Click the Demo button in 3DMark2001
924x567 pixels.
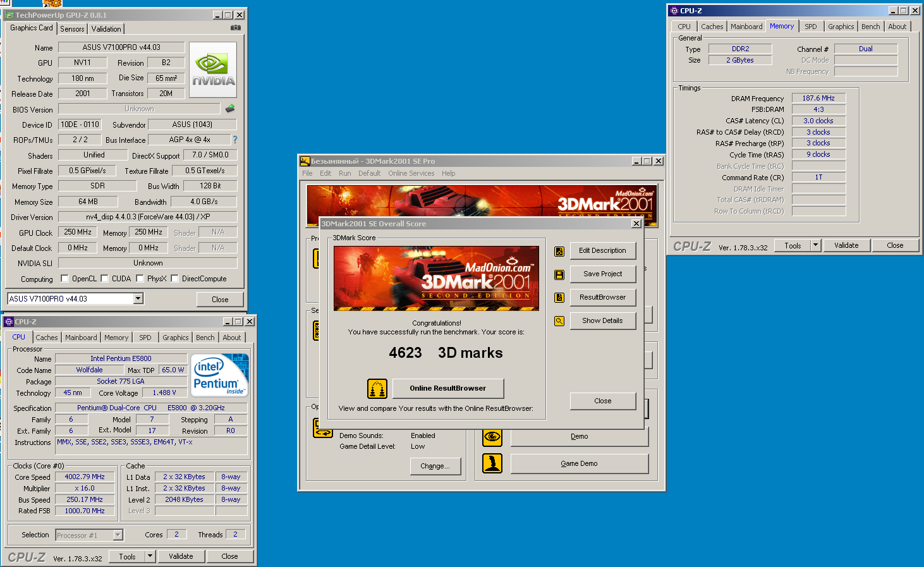580,437
